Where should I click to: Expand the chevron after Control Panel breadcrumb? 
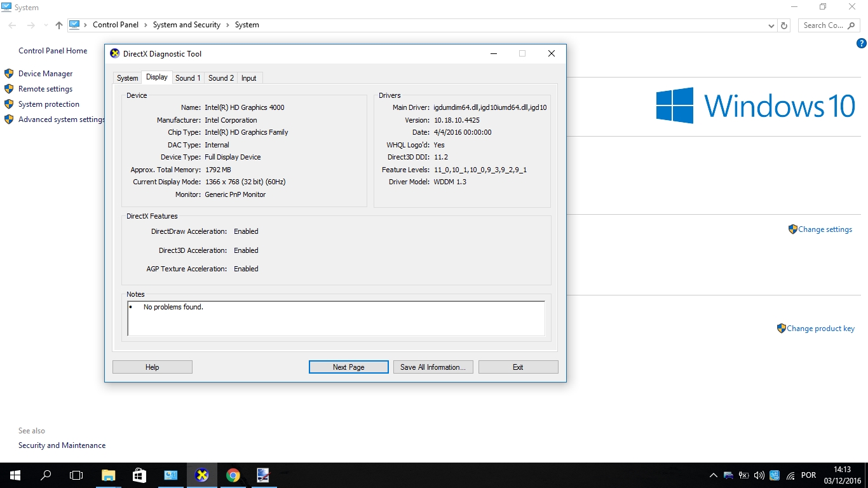pos(146,25)
